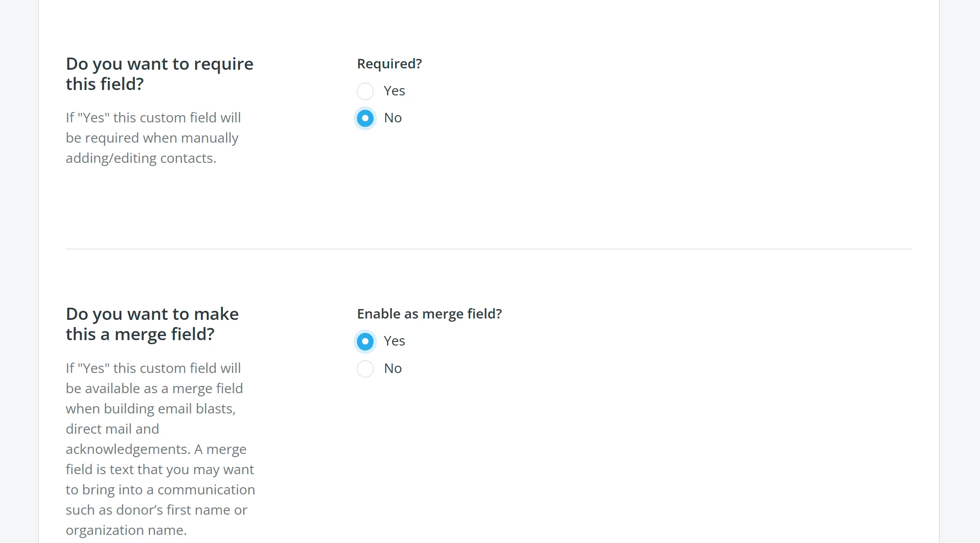Viewport: 980px width, 543px height.
Task: Click the currently selected No radio button
Action: point(365,118)
